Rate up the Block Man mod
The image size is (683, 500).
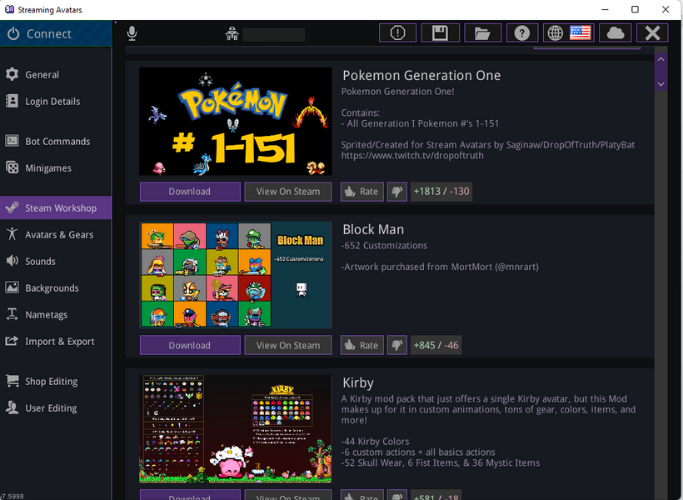pos(362,345)
